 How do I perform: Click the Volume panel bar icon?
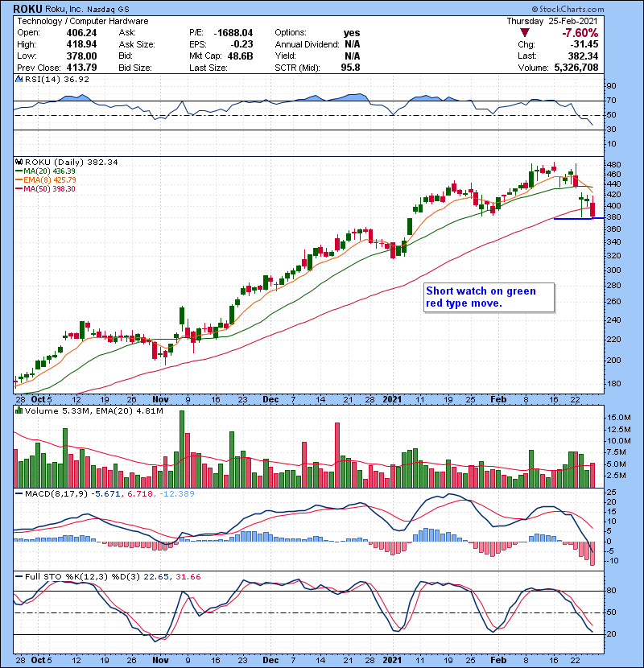coord(19,410)
